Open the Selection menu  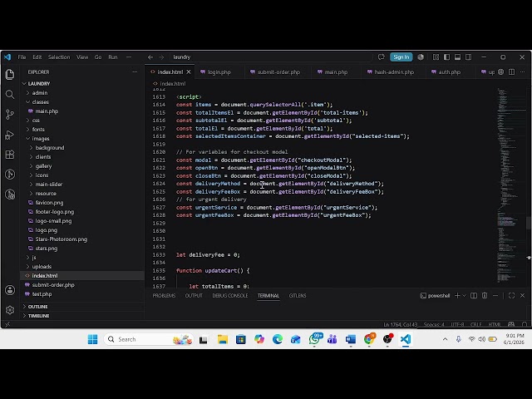click(59, 57)
